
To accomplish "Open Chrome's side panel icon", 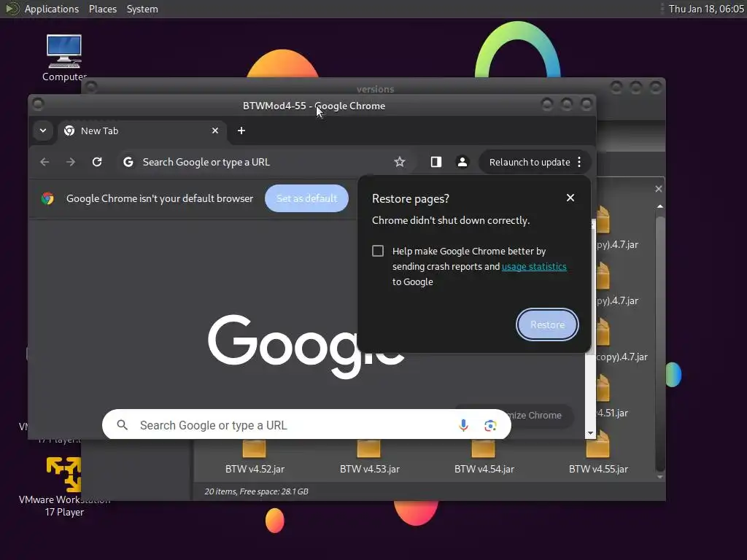I will click(436, 162).
